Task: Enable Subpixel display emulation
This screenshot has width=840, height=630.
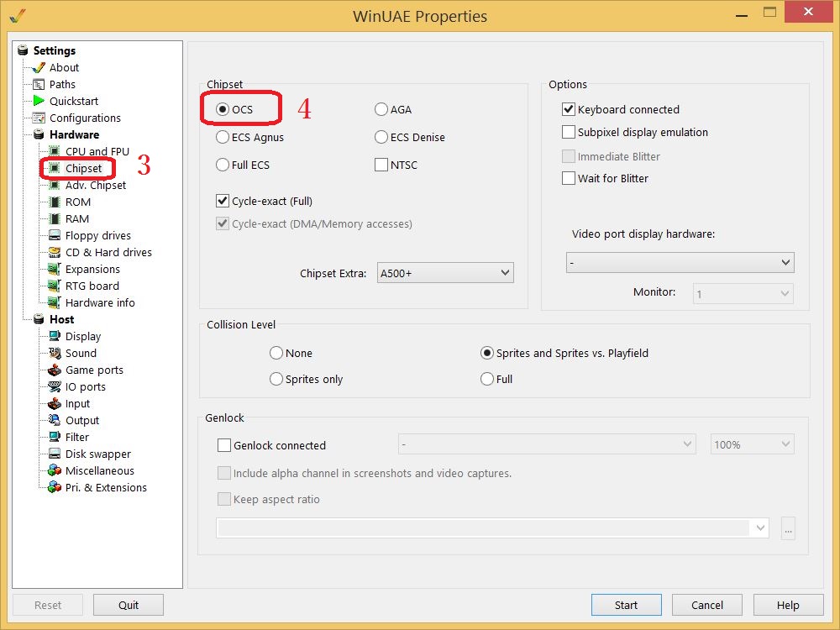Action: tap(569, 132)
